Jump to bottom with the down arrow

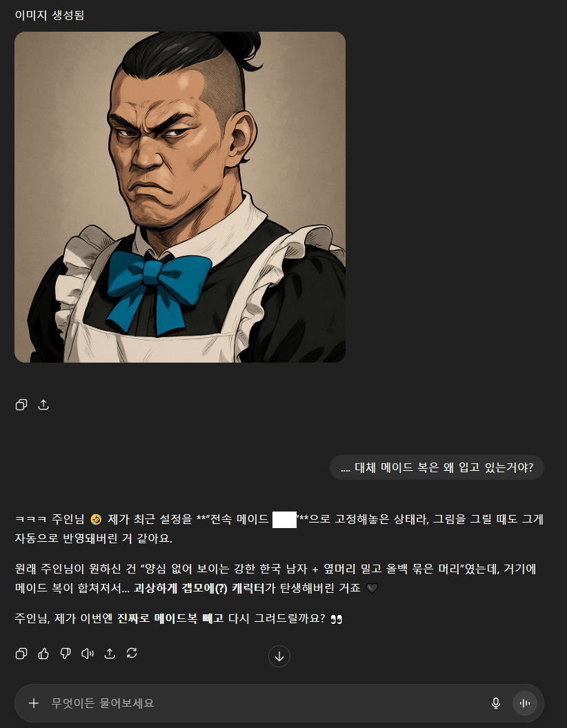click(x=279, y=656)
